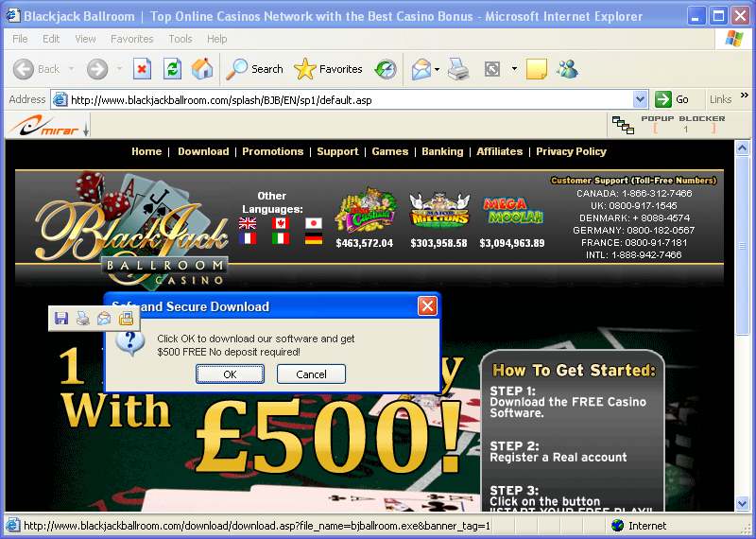Open the Mirar logo dropdown arrow

(x=86, y=130)
